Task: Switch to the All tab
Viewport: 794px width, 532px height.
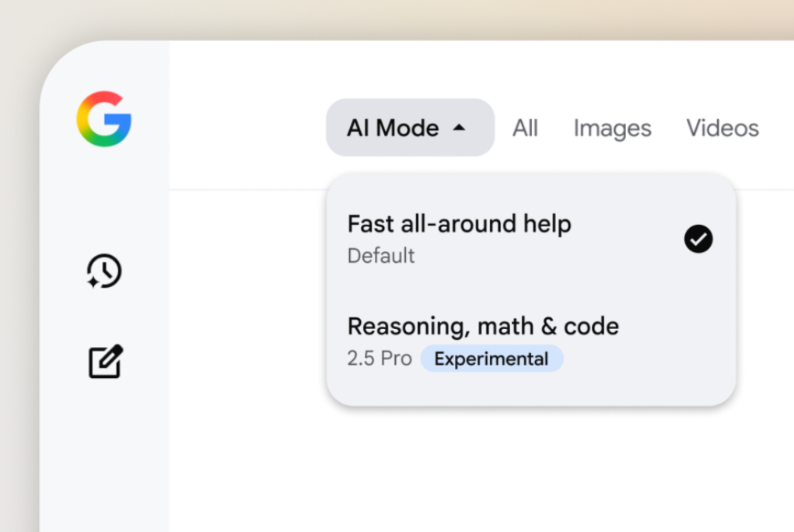Action: click(525, 128)
